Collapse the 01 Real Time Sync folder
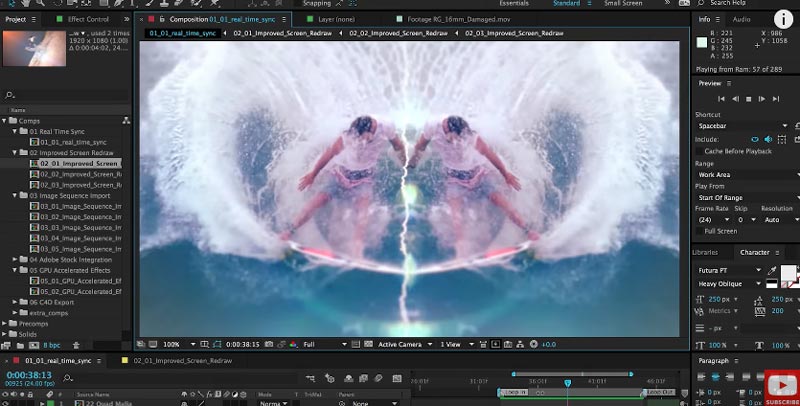Image resolution: width=800 pixels, height=406 pixels. tap(15, 132)
